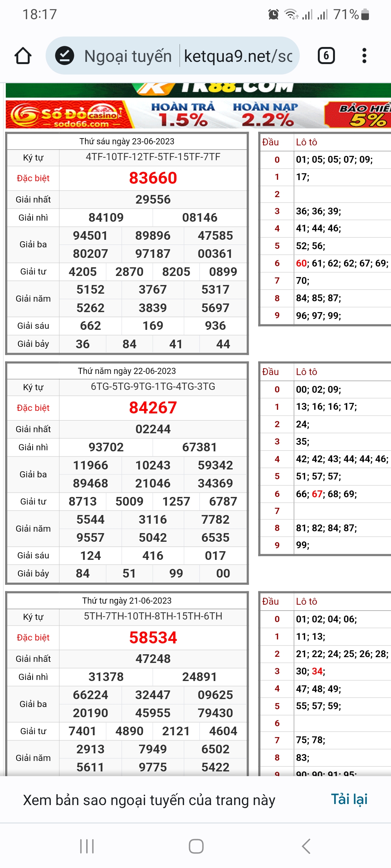This screenshot has width=391, height=868.
Task: Tap the ketqua9.net URL address bar
Action: point(238,56)
